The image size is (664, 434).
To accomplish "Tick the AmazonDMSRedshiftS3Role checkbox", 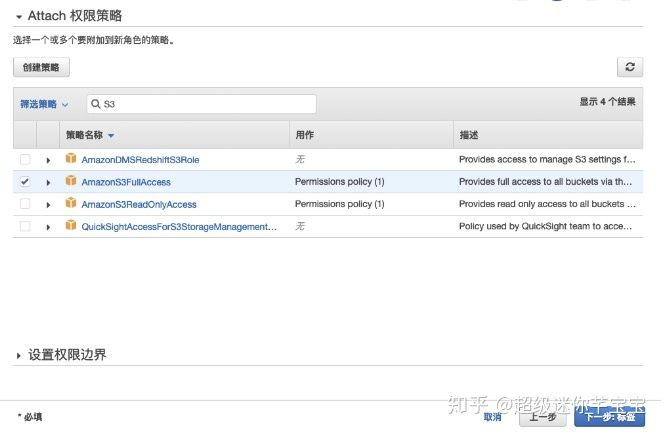I will (25, 160).
